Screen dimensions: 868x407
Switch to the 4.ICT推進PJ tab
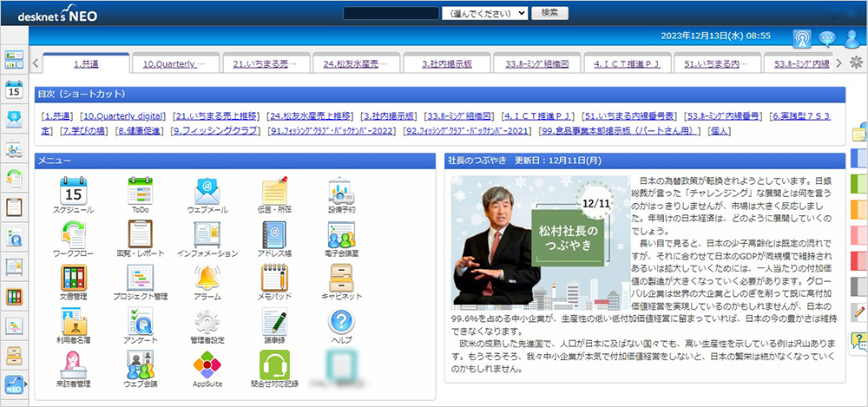coord(628,63)
